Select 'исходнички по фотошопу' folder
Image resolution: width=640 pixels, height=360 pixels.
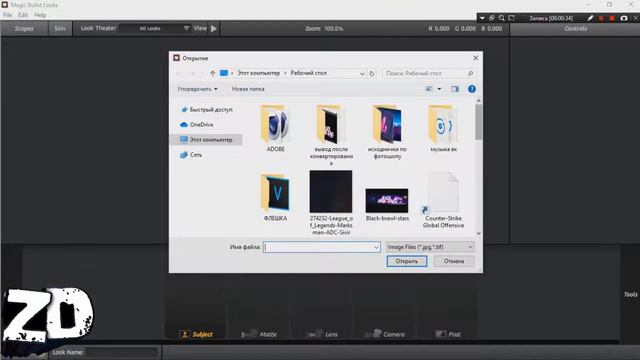click(387, 131)
